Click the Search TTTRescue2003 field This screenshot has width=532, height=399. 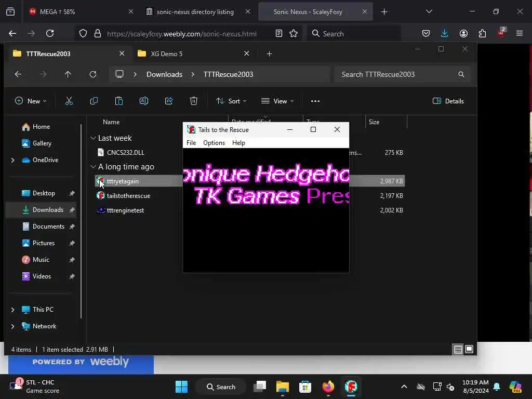403,74
